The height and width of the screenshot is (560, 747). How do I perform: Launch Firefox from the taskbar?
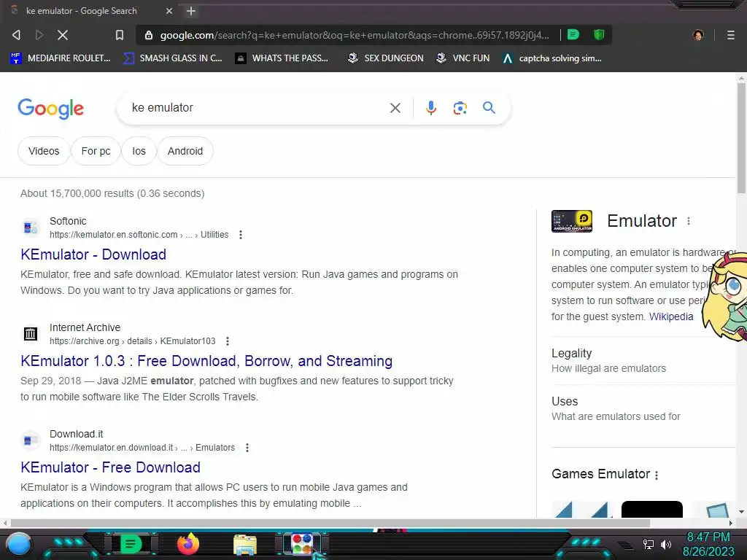click(188, 544)
